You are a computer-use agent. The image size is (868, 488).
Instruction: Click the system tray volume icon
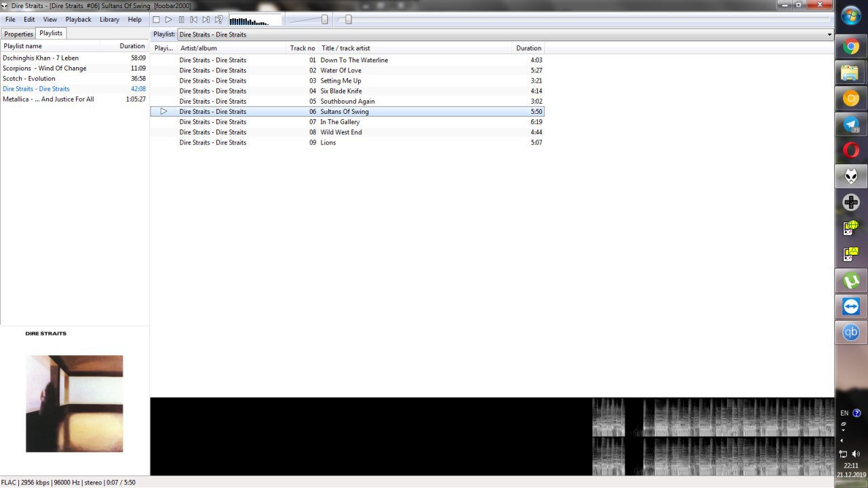pos(856,454)
